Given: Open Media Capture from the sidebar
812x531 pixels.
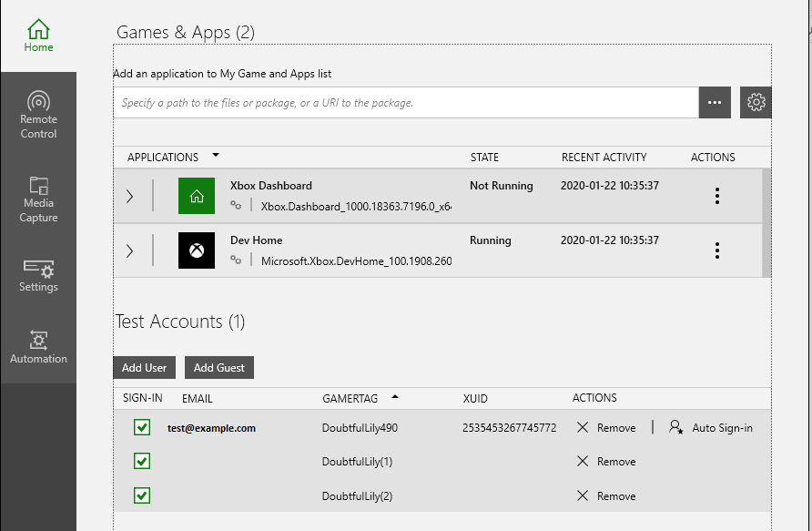Looking at the screenshot, I should 38,199.
